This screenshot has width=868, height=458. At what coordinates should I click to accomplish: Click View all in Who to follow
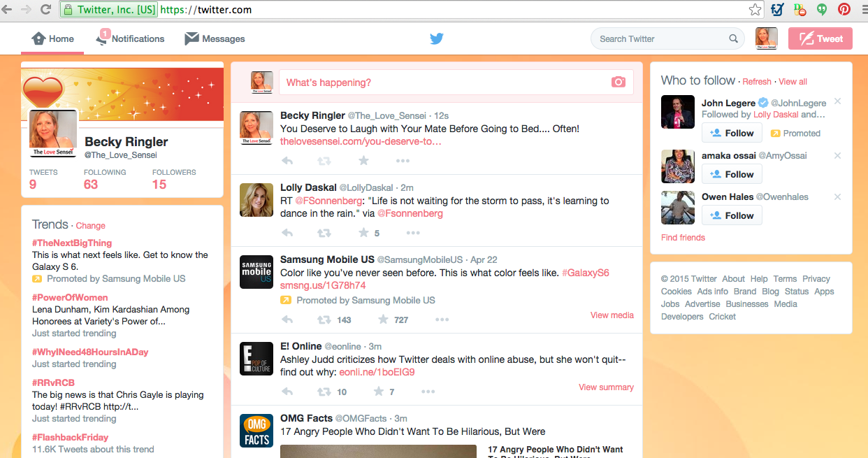click(793, 82)
